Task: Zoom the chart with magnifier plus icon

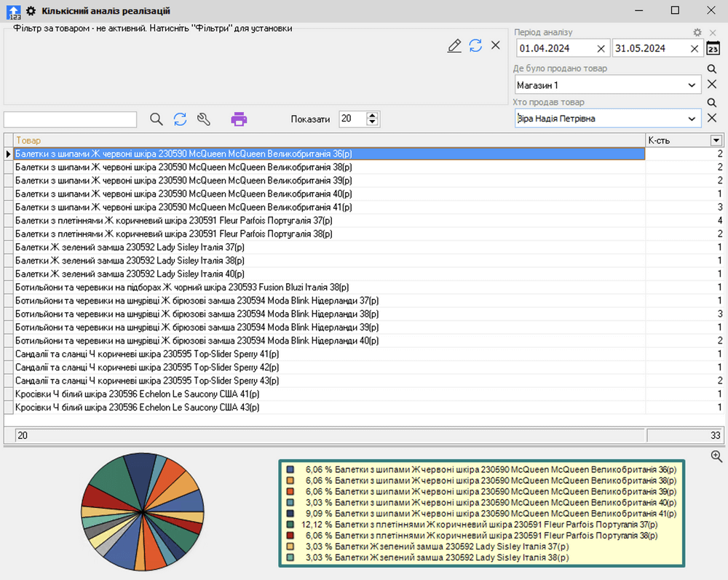Action: [x=716, y=456]
